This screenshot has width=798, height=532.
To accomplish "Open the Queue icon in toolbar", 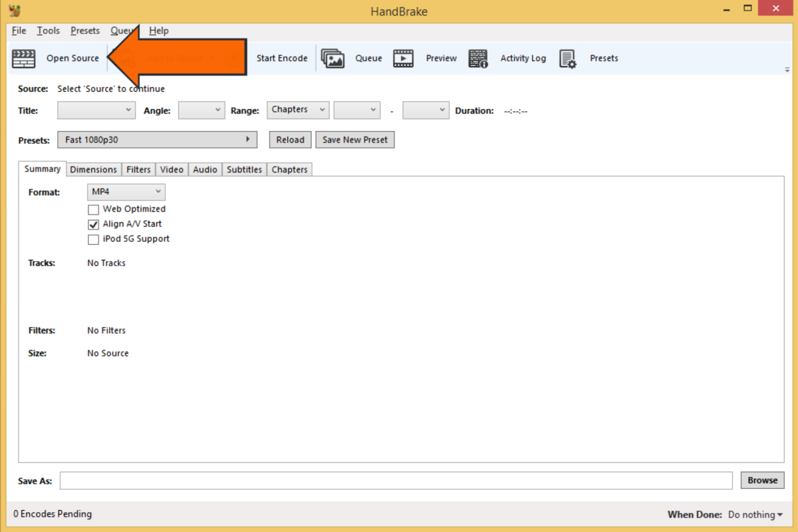I will point(333,59).
